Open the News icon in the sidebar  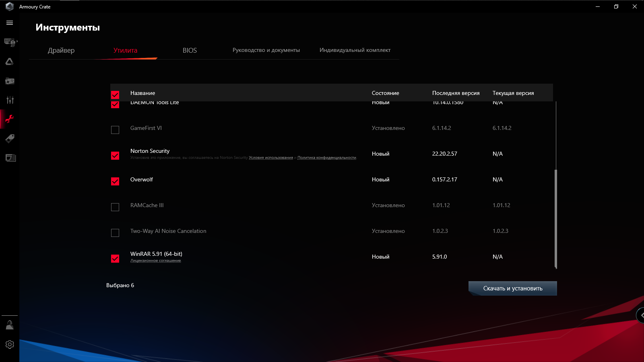coord(10,158)
